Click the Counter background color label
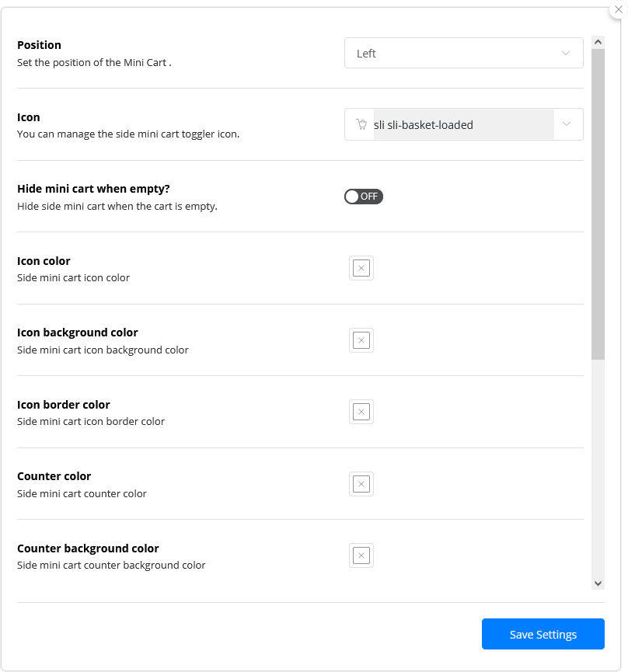Screen dimensions: 628x672 pyautogui.click(x=88, y=548)
